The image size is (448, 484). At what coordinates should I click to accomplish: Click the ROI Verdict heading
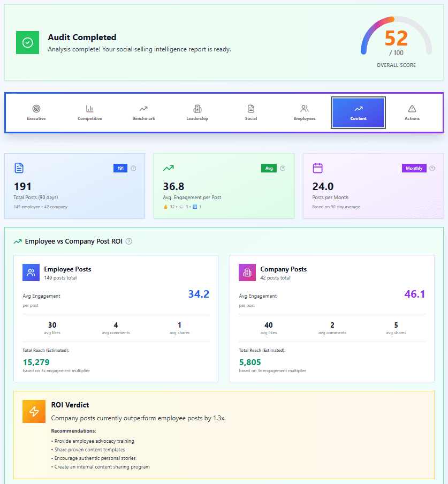pyautogui.click(x=70, y=405)
